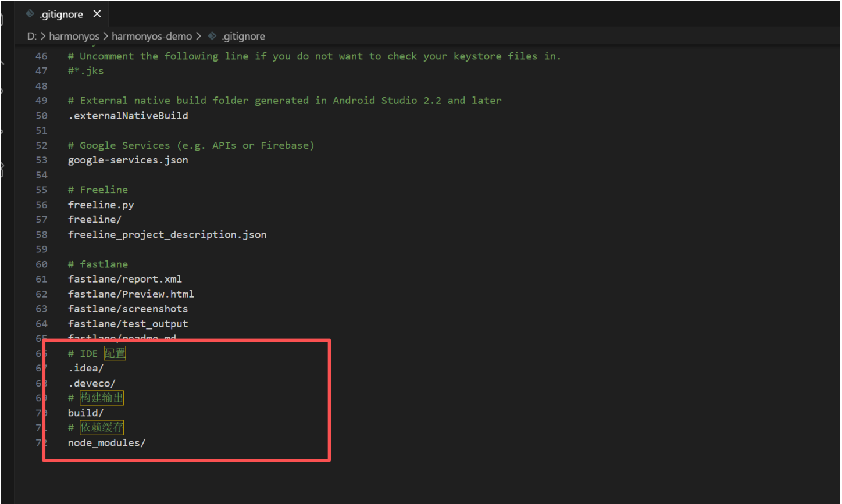Click the git icon in the breadcrumb
Viewport: 842px width, 504px height.
[x=212, y=36]
